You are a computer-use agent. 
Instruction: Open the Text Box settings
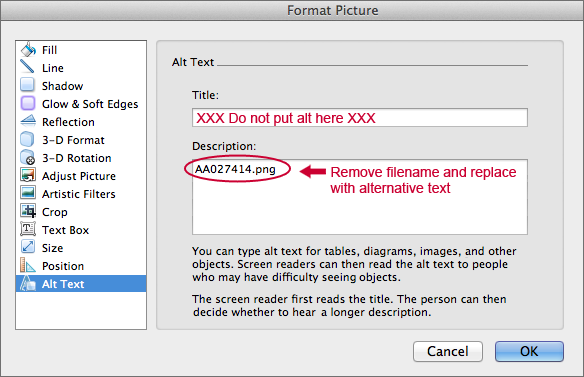tap(81, 230)
